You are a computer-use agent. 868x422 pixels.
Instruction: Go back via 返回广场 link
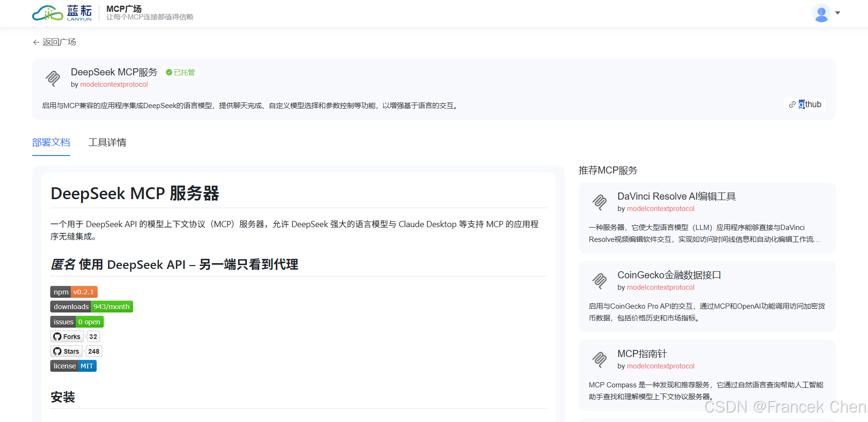pyautogui.click(x=54, y=42)
